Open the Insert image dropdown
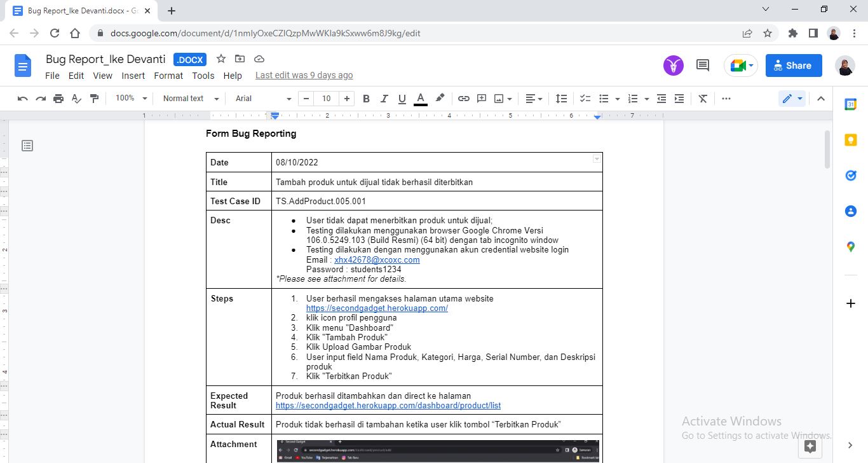Viewport: 868px width, 463px height. pyautogui.click(x=503, y=99)
